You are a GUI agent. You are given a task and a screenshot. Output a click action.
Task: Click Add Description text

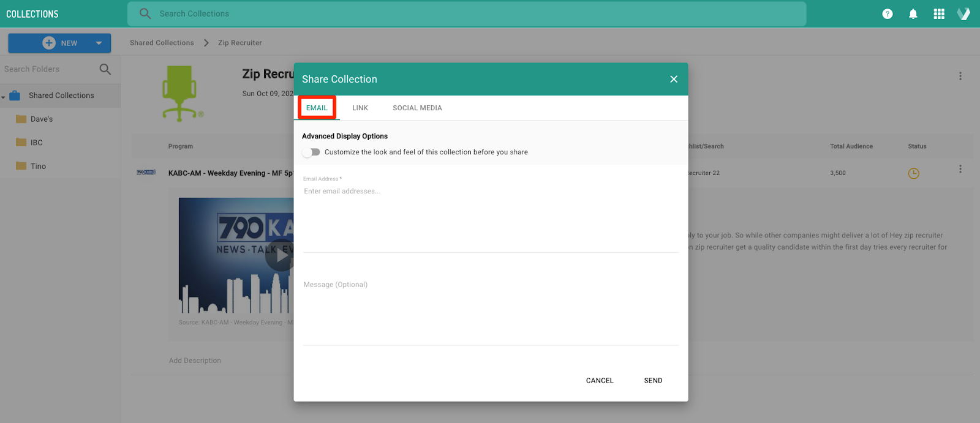(195, 361)
